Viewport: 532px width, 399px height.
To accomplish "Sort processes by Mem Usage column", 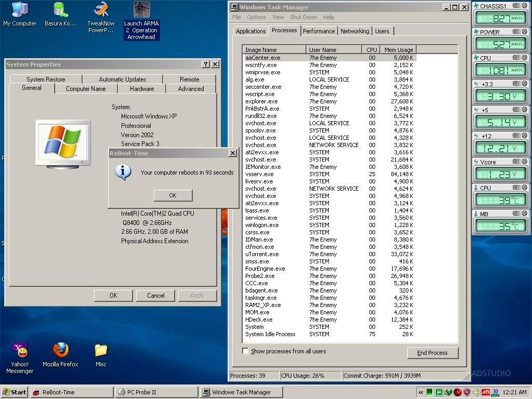I will point(398,50).
